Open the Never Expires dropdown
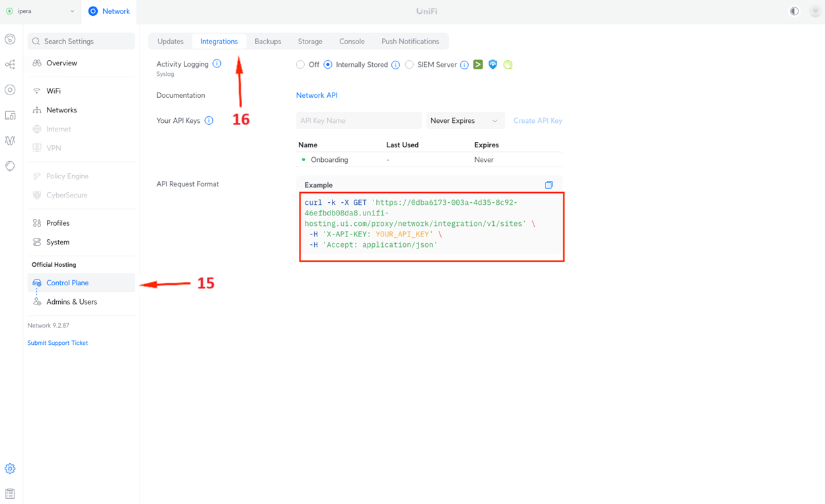825x504 pixels. pos(465,121)
